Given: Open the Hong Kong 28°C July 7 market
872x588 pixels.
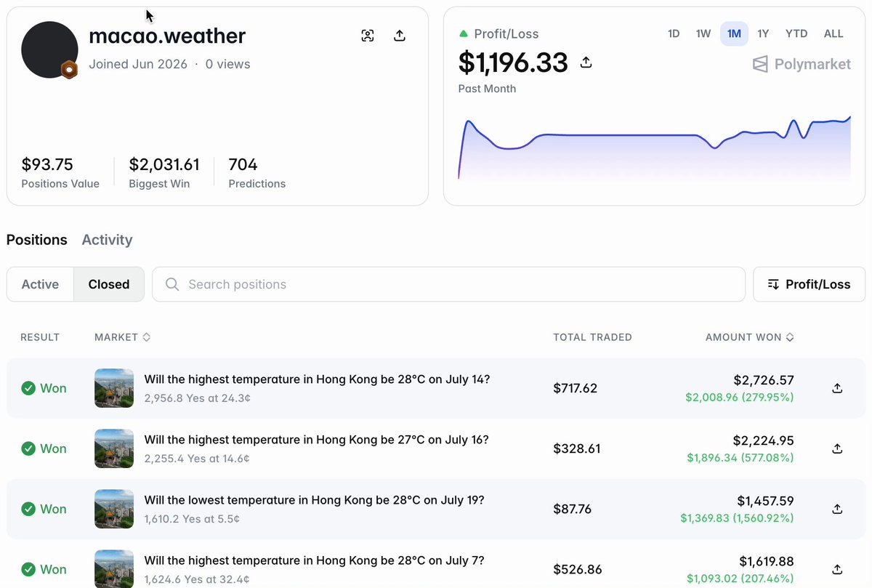Looking at the screenshot, I should coord(314,560).
